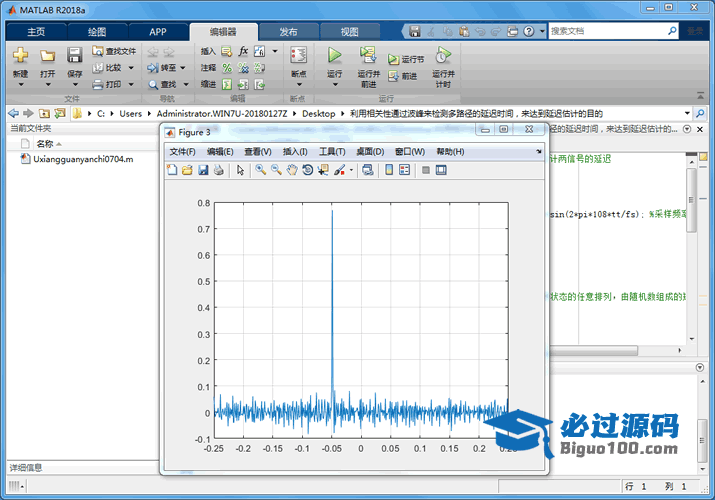Click Print Figure icon in Figure 3 toolbar
This screenshot has width=715, height=500.
[x=219, y=170]
